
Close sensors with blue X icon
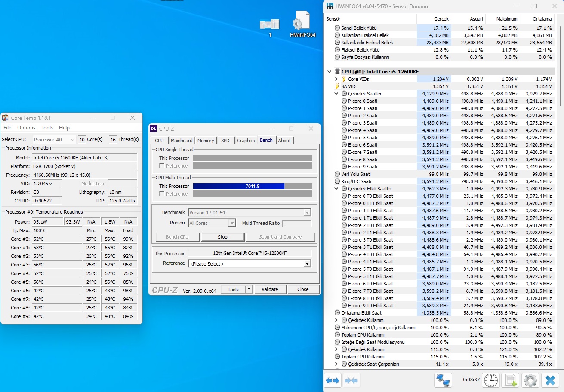550,380
